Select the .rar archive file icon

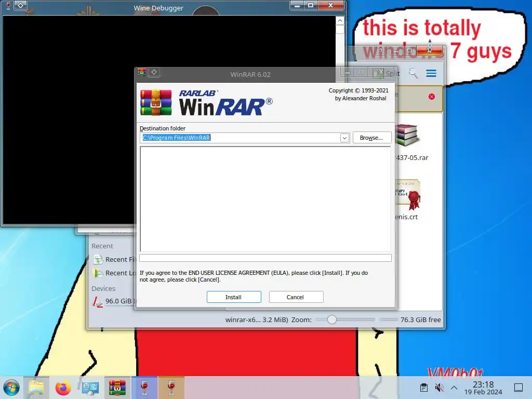[x=407, y=136]
